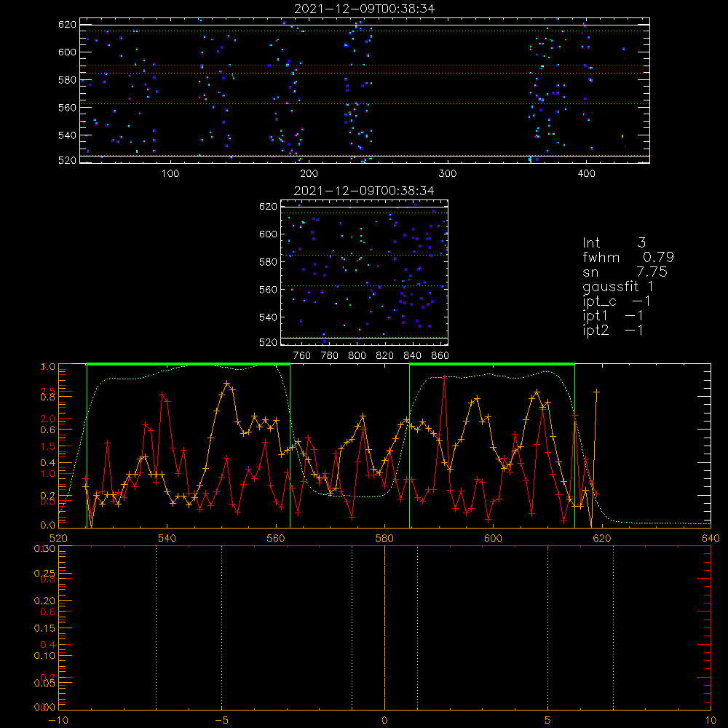Click the thick green bar spanning 585 to 615

tap(492, 364)
